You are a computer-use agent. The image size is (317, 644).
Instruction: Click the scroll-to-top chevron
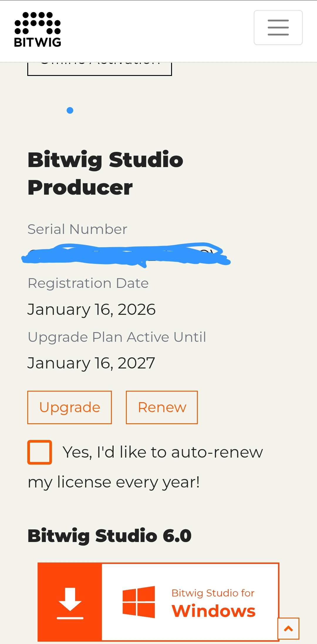tap(288, 628)
